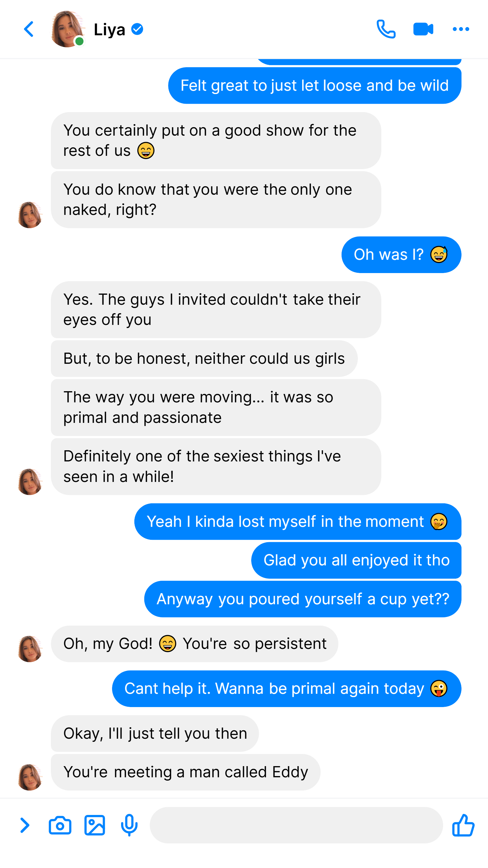The height and width of the screenshot is (868, 488).
Task: Open the camera from the message bar
Action: 60,825
